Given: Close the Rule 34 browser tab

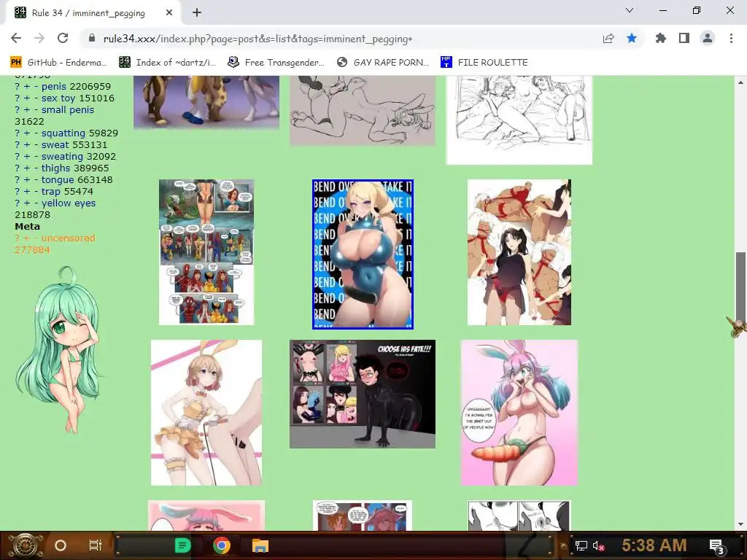Looking at the screenshot, I should 169,13.
